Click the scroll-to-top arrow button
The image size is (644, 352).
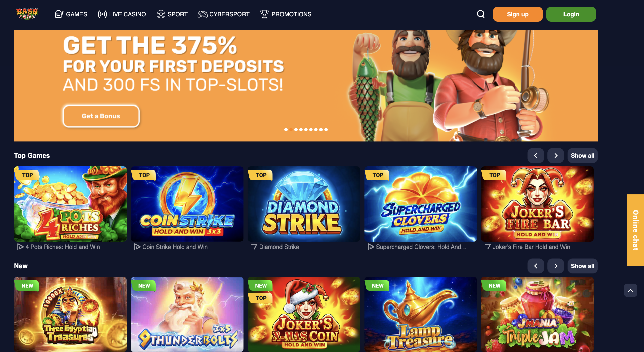(x=630, y=290)
